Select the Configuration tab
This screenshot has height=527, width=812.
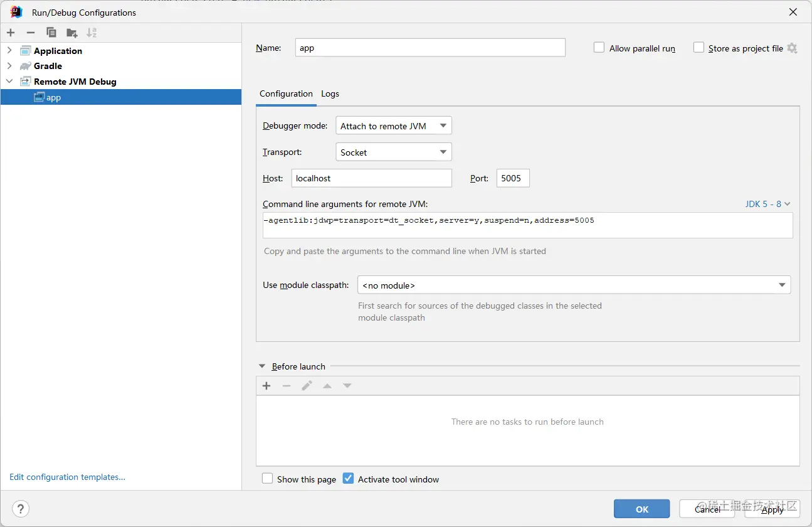point(286,93)
